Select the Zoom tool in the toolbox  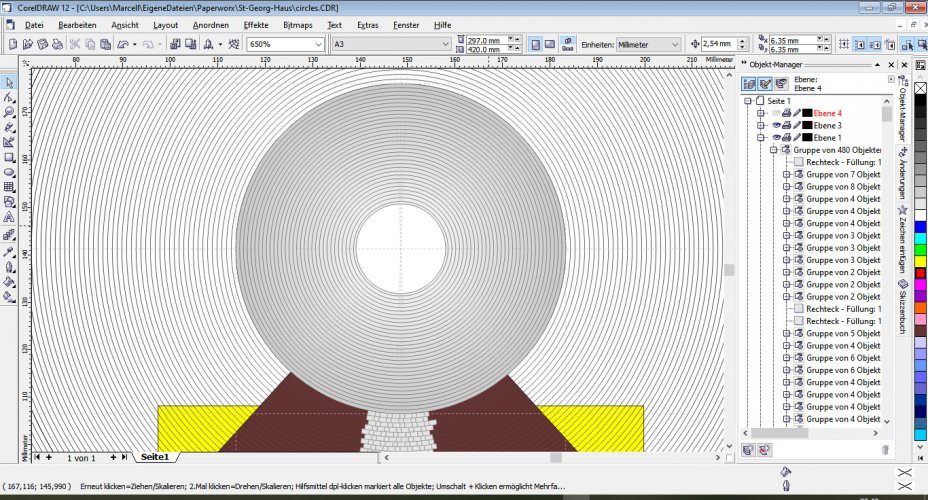(x=9, y=112)
